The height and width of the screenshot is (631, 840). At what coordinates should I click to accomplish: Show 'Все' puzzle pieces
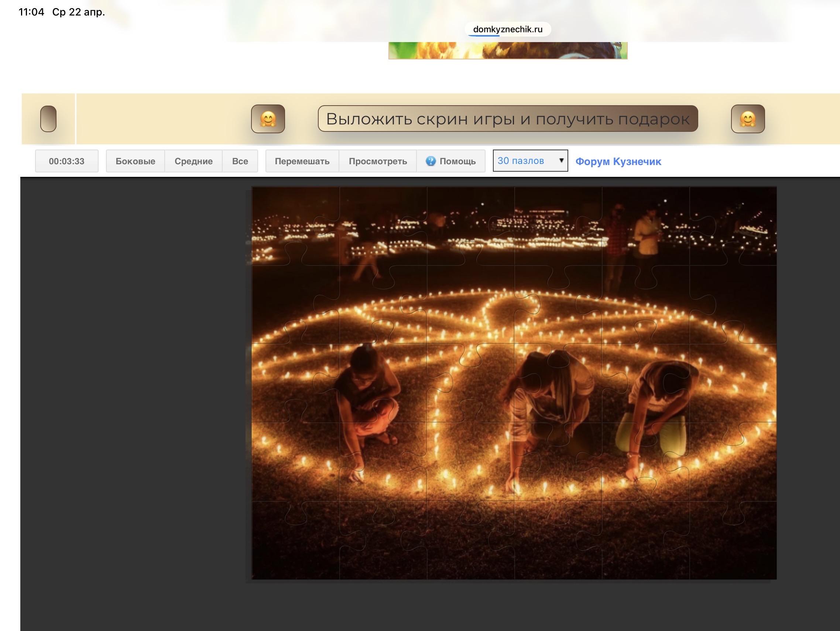[240, 161]
